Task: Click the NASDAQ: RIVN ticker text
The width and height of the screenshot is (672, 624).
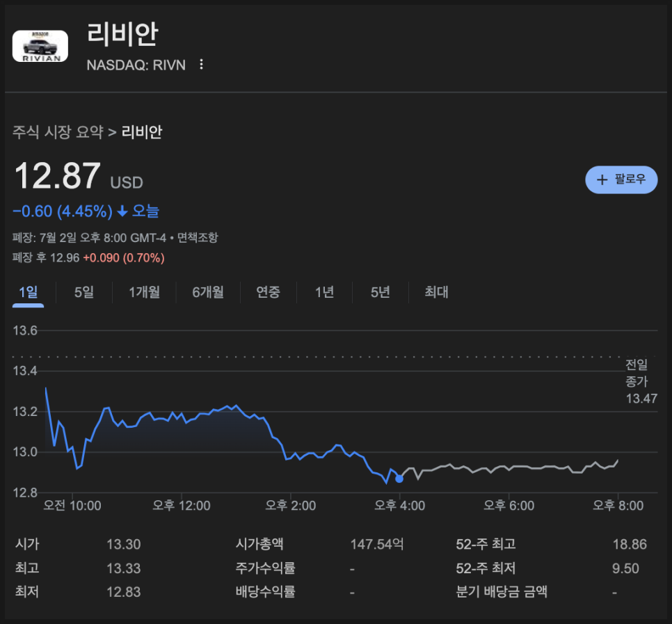Action: click(x=136, y=65)
